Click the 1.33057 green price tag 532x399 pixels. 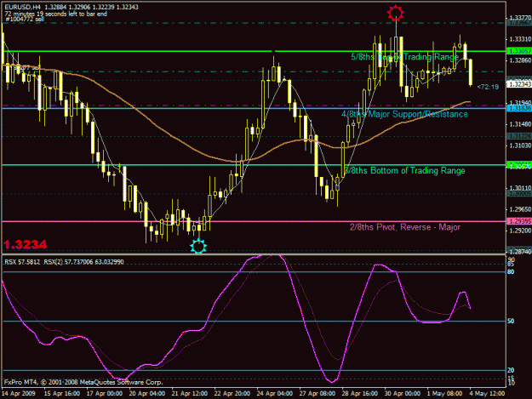coord(519,51)
